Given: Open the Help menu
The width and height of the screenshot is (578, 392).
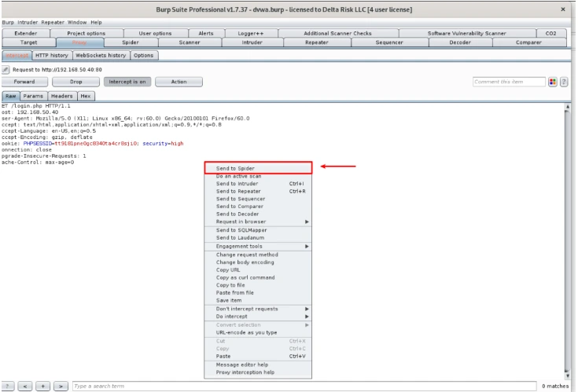Looking at the screenshot, I should coord(96,23).
